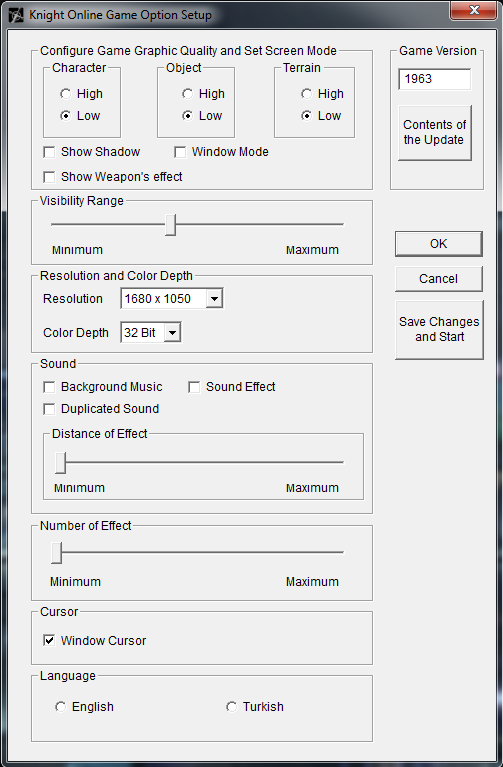The height and width of the screenshot is (767, 503).
Task: Enable Show Weapon's effect checkbox
Action: (x=49, y=177)
